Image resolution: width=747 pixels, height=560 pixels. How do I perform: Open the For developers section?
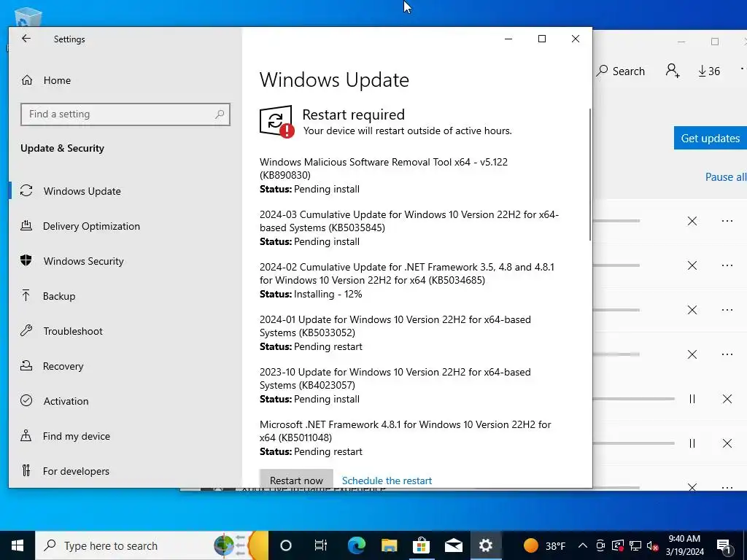coord(76,471)
